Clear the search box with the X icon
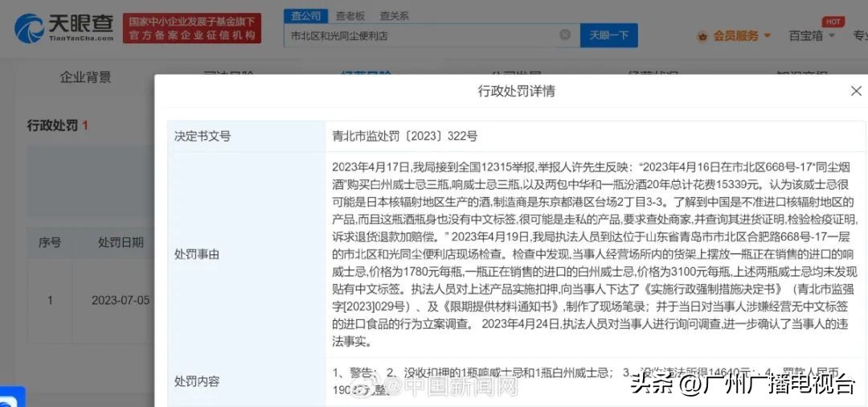Image resolution: width=868 pixels, height=407 pixels. tap(565, 35)
